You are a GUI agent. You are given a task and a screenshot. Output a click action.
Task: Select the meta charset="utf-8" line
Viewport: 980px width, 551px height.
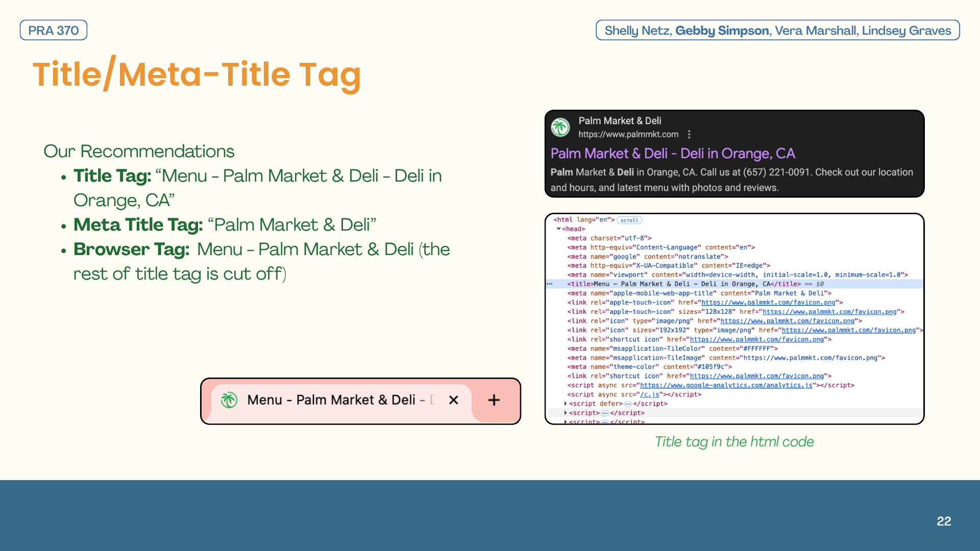[x=609, y=238]
